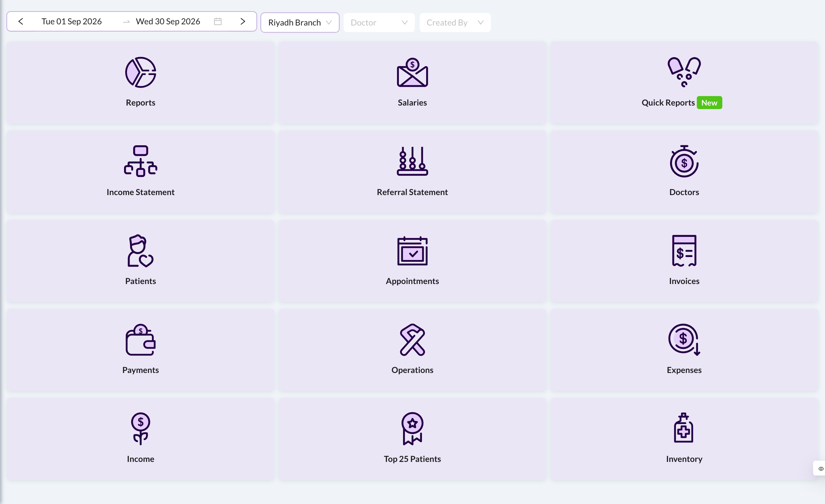The image size is (825, 504).
Task: Open the Referral Statement abacus icon
Action: tap(412, 161)
